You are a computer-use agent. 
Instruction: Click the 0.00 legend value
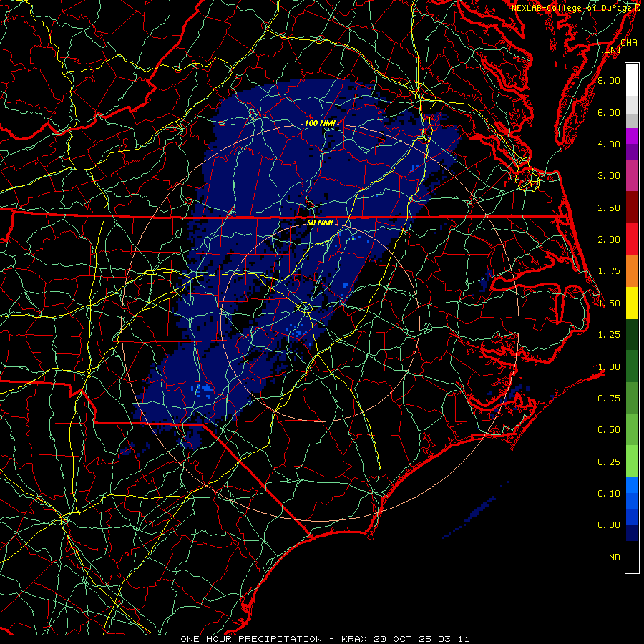[x=609, y=525]
